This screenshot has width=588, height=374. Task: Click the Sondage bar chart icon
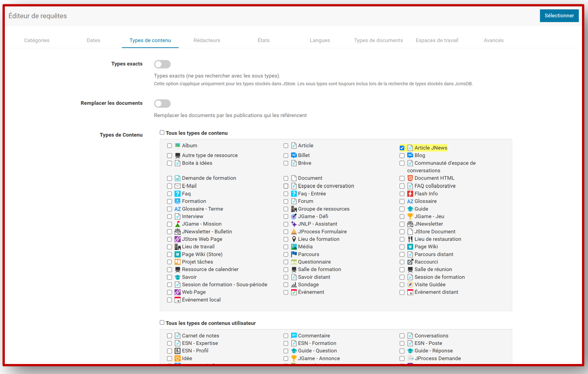click(x=294, y=285)
